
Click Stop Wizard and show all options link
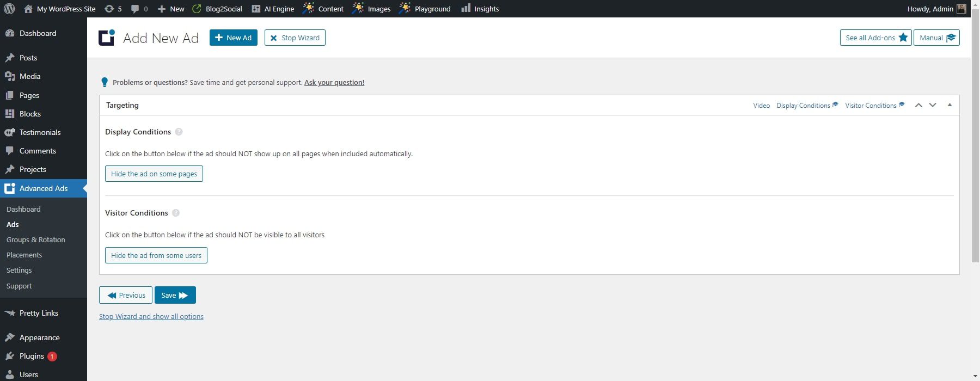tap(151, 316)
